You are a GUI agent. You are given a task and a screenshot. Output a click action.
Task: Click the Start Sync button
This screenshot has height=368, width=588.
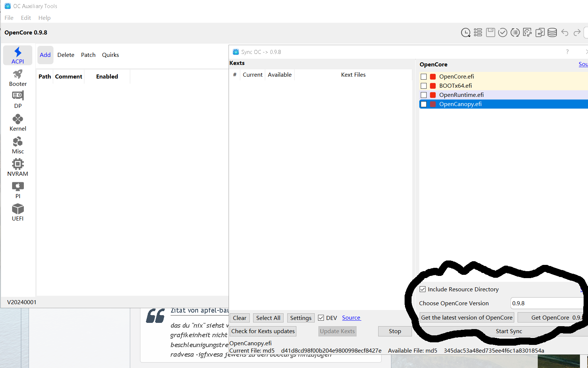509,331
